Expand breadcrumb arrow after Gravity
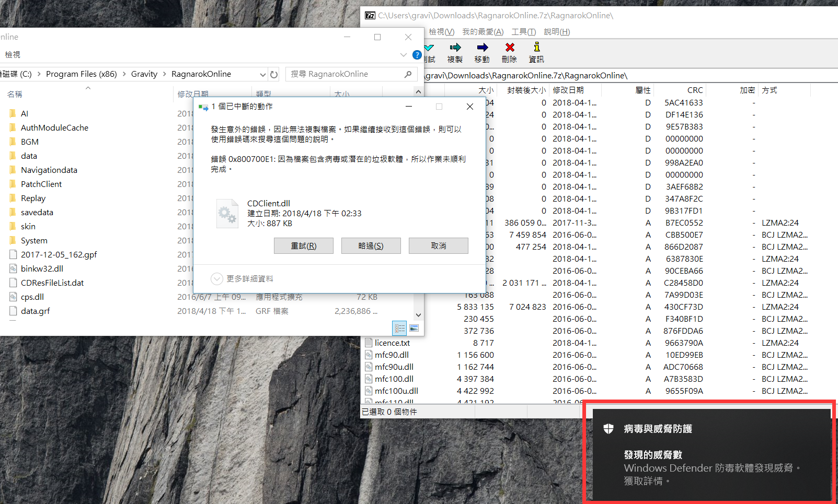 tap(165, 74)
